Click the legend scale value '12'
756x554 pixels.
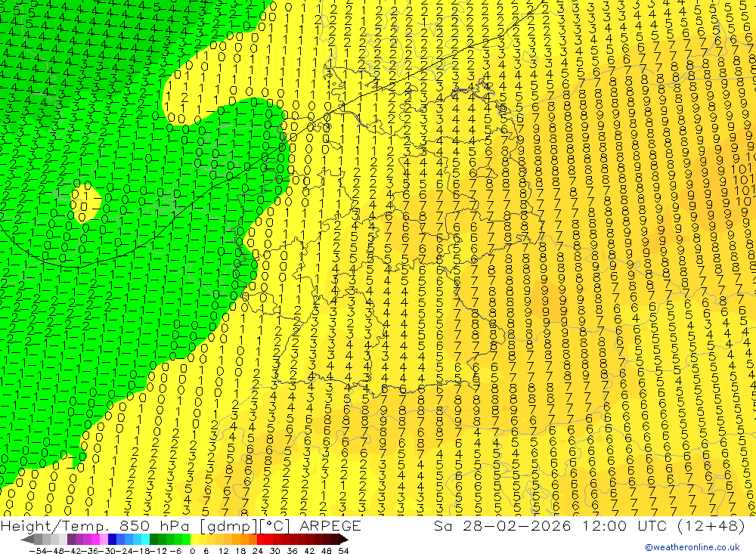point(223,551)
